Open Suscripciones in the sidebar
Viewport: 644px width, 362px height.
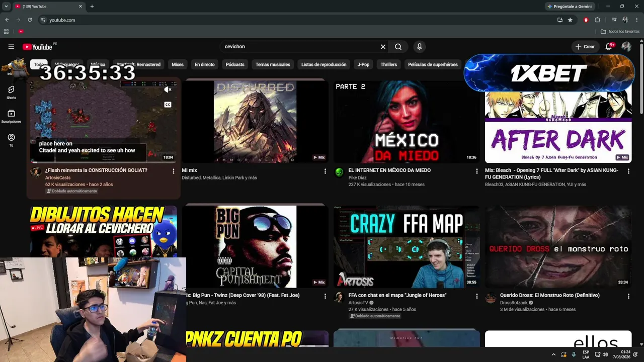click(11, 116)
